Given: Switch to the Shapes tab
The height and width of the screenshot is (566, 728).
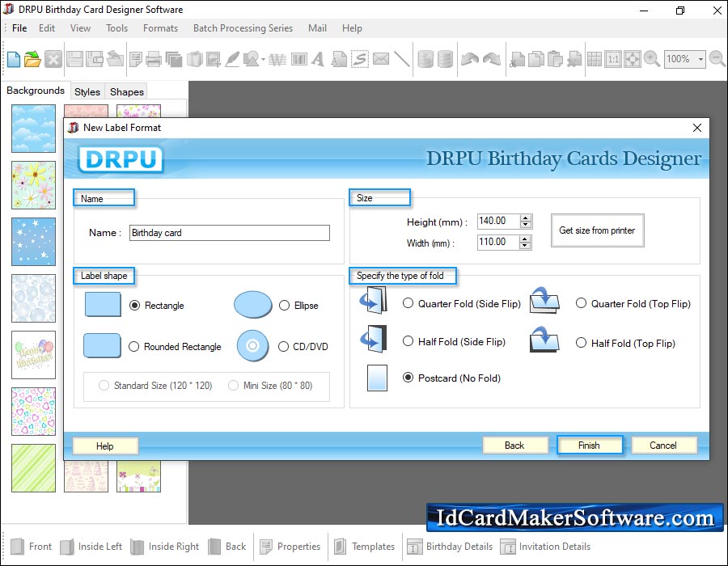Looking at the screenshot, I should tap(127, 92).
